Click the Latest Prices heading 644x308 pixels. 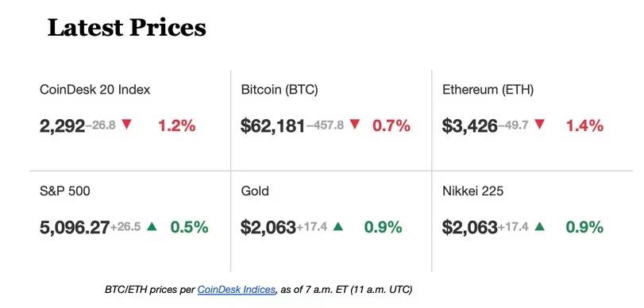127,28
